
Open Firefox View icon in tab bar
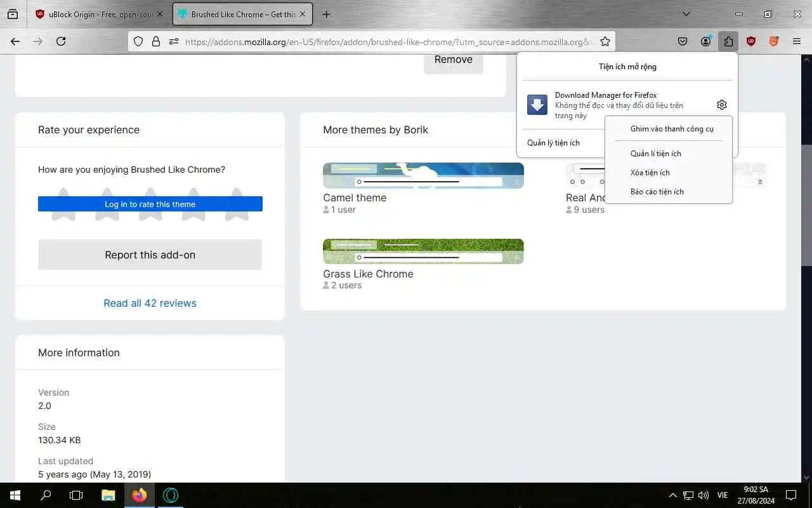tap(13, 14)
